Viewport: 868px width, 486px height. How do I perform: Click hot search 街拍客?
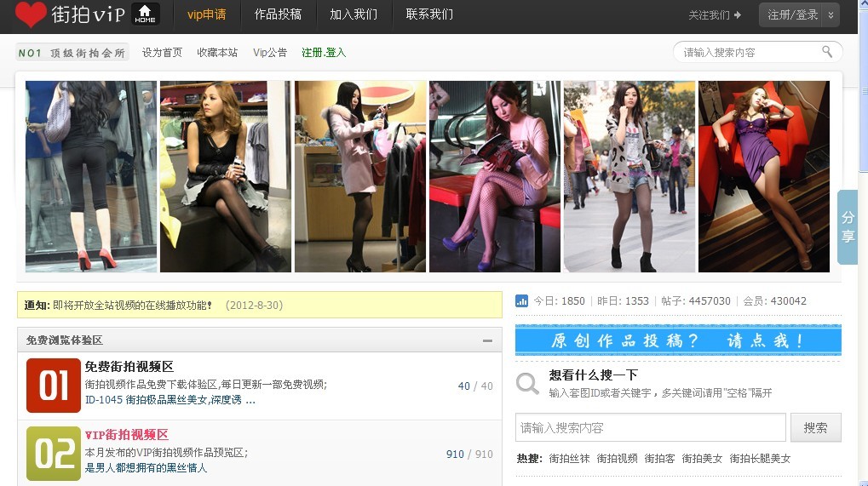659,459
